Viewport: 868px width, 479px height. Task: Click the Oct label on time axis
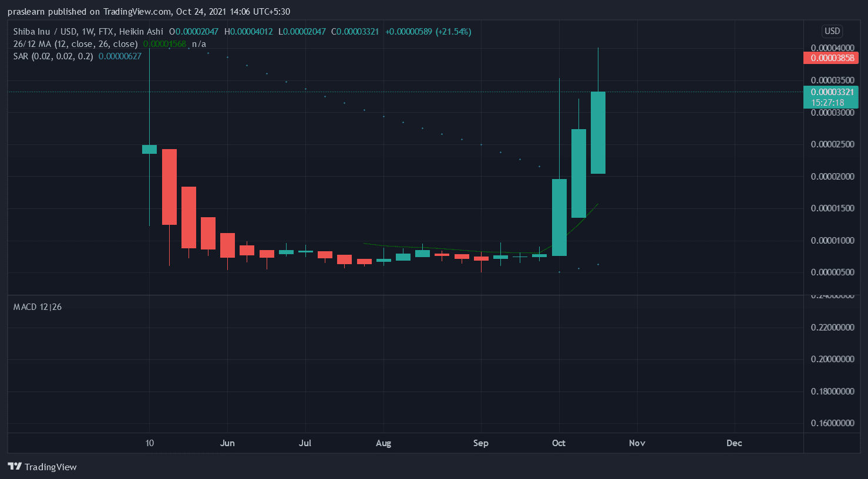(x=559, y=443)
